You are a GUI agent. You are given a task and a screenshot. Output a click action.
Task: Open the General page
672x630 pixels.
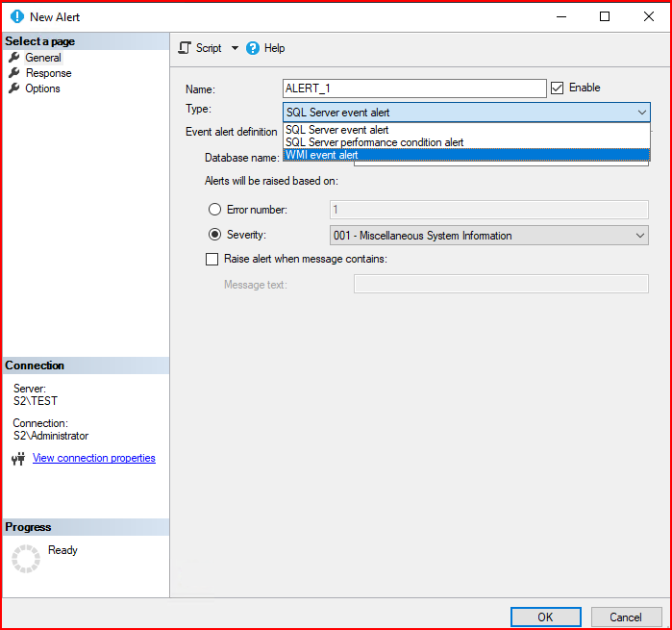[43, 58]
